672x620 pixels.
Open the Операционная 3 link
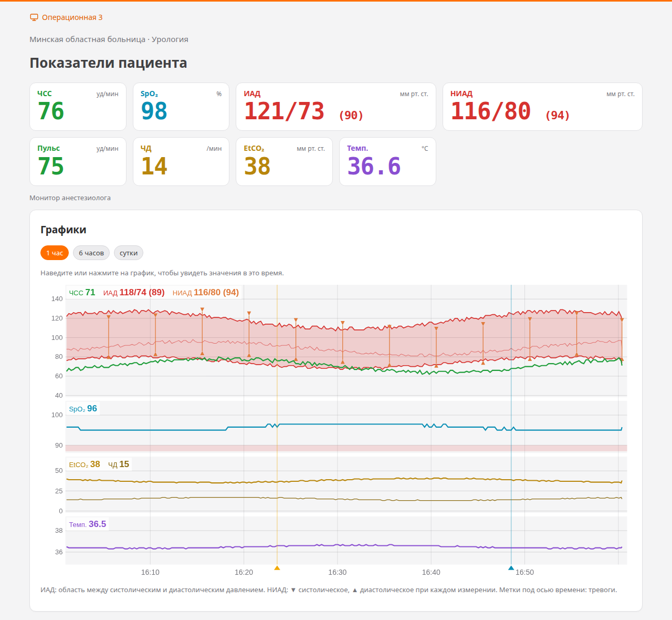click(66, 17)
